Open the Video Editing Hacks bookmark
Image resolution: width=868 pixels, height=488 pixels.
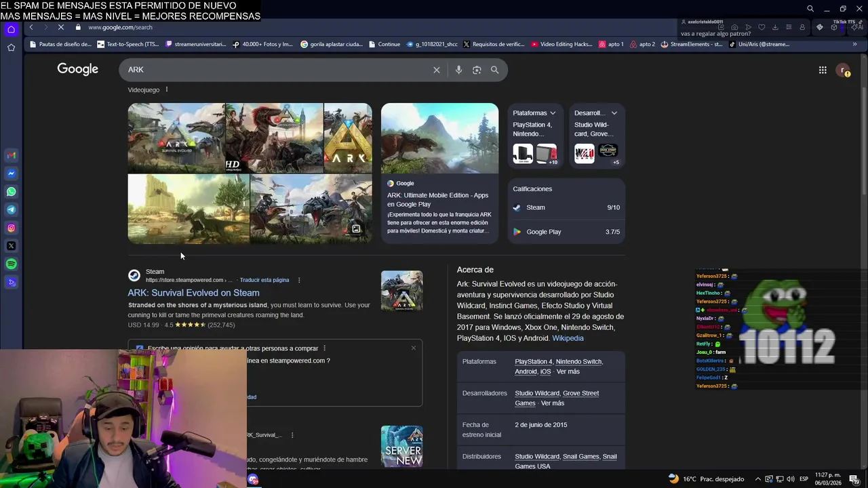pyautogui.click(x=562, y=45)
